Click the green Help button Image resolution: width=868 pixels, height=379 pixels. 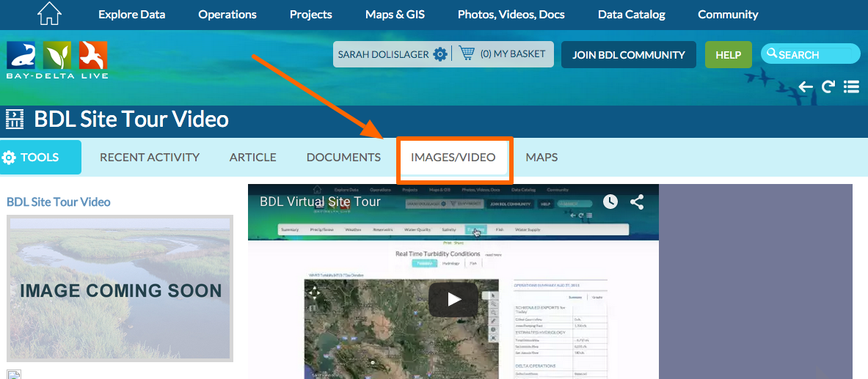tap(729, 55)
